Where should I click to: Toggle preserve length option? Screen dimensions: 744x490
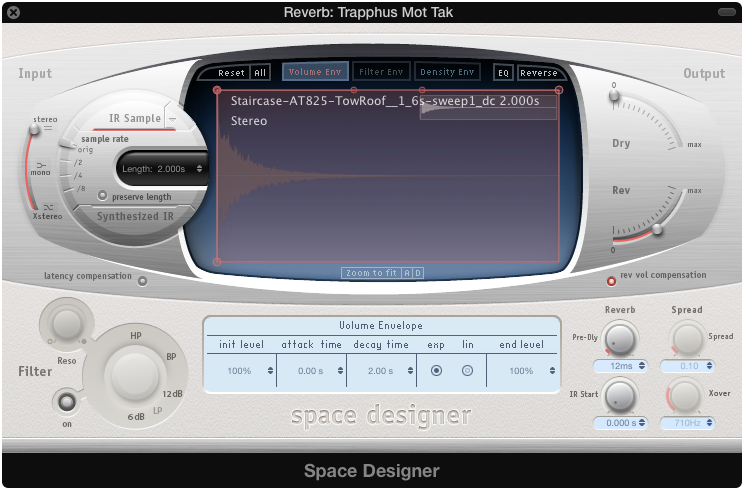tap(102, 195)
